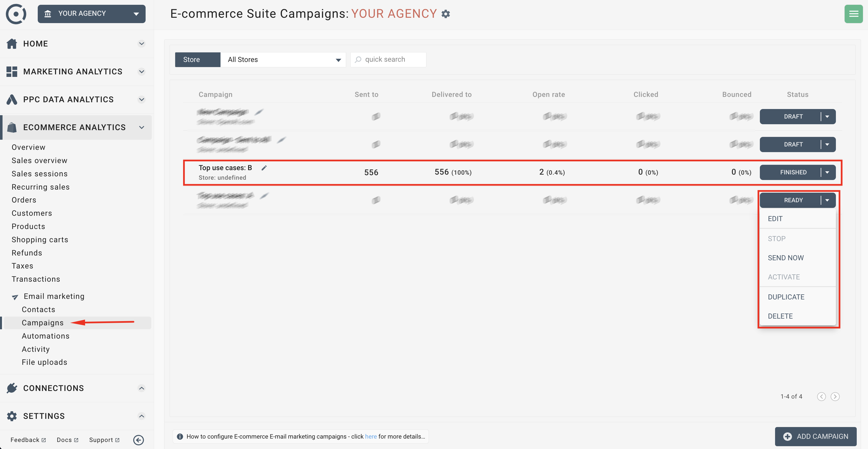Select DUPLICATE in the status menu
This screenshot has height=449, width=868.
coord(798,297)
